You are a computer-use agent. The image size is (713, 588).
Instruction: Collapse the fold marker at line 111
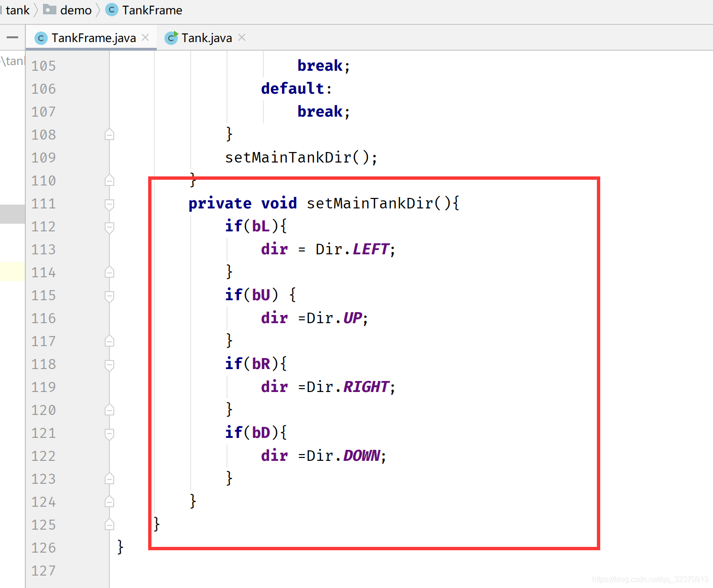(x=109, y=205)
